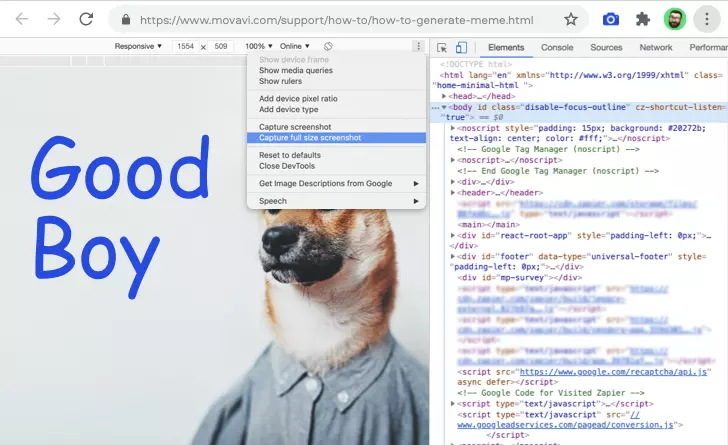The image size is (728, 445).
Task: Open the Speech submenu
Action: point(336,201)
